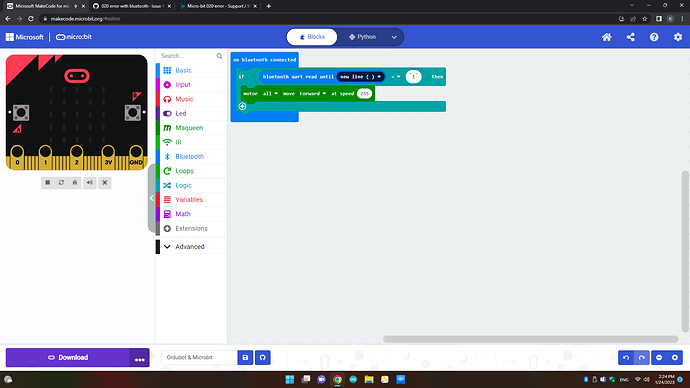Expand the Advanced toolbox categories
The width and height of the screenshot is (690, 388).
tap(191, 247)
